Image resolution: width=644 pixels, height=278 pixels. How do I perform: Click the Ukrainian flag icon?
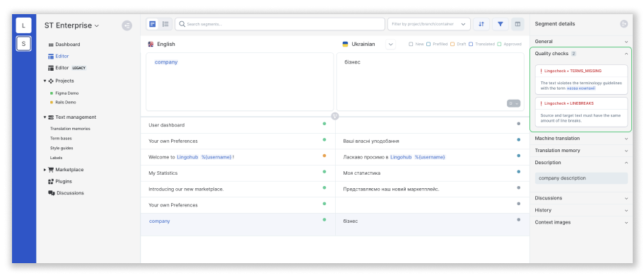[346, 44]
